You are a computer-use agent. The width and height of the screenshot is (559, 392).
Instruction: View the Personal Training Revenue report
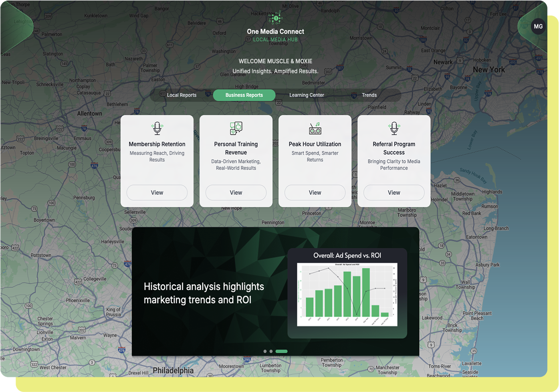236,192
